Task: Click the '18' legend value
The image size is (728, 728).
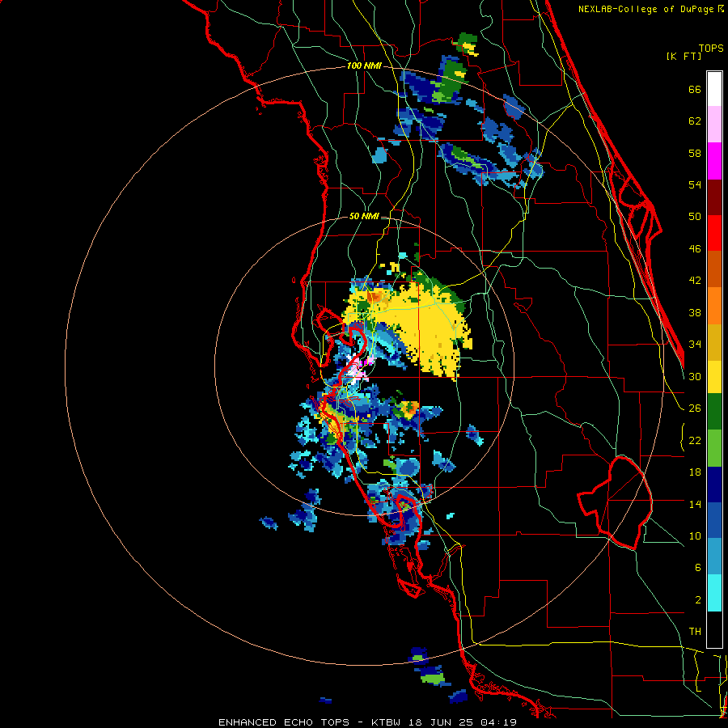Action: [695, 472]
